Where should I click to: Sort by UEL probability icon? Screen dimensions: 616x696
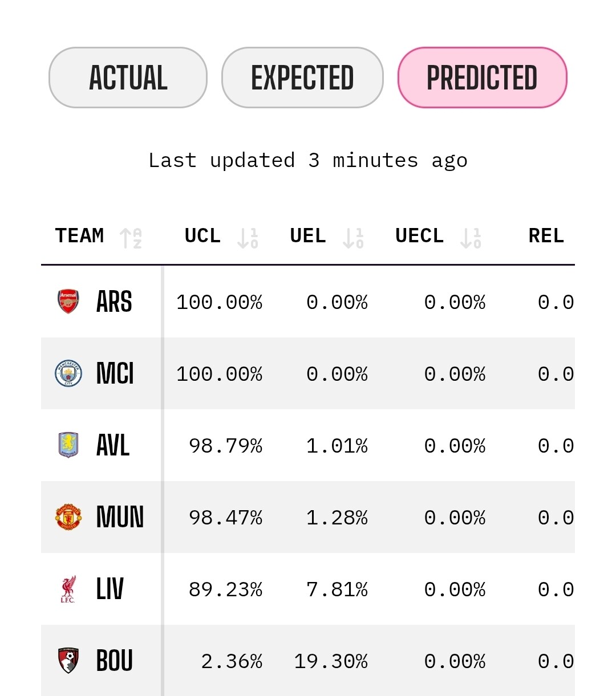353,238
